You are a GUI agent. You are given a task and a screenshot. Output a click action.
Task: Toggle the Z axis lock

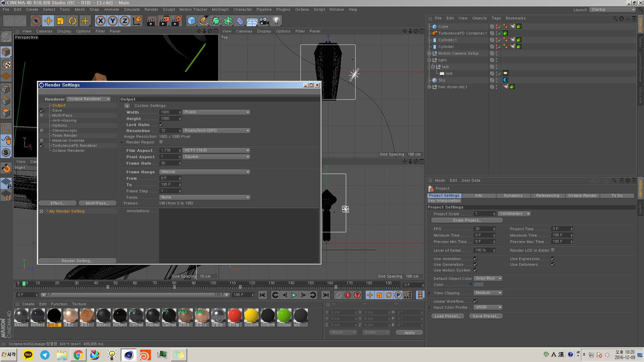click(125, 21)
